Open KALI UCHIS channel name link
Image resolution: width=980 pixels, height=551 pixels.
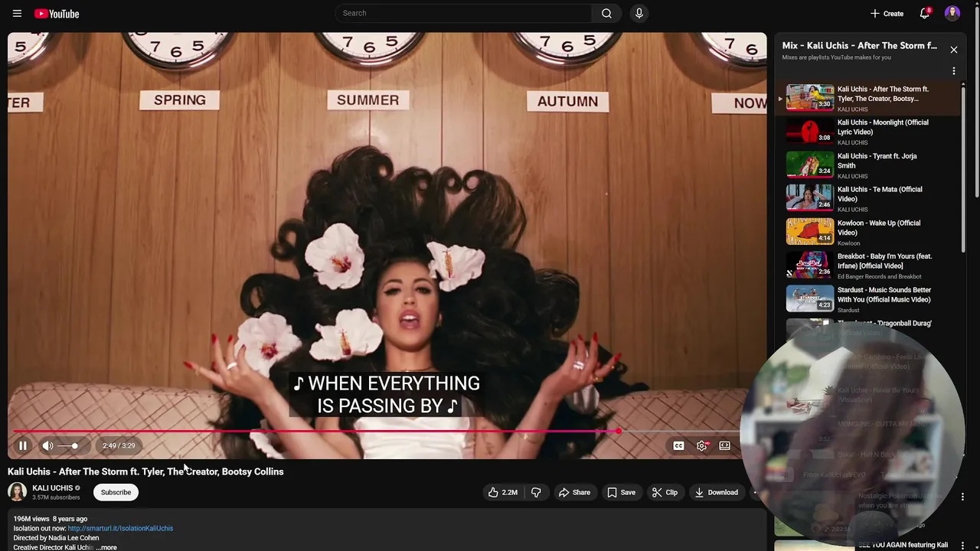click(x=52, y=487)
